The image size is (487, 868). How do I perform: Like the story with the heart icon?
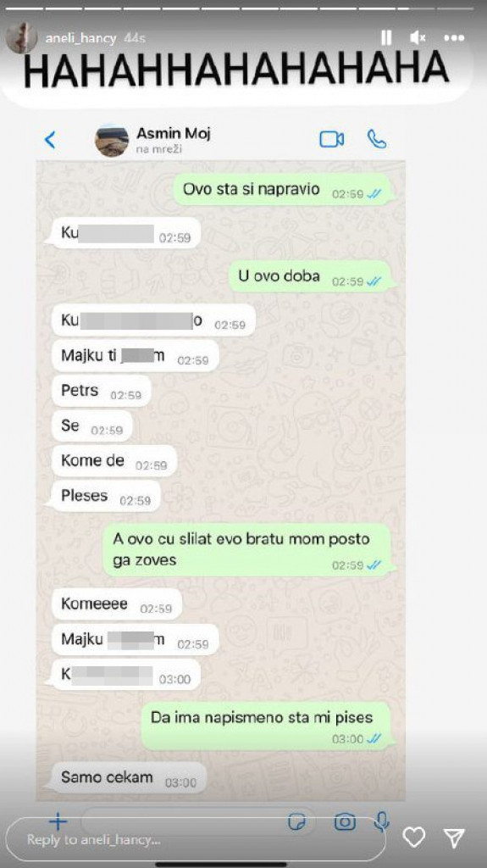(x=413, y=837)
